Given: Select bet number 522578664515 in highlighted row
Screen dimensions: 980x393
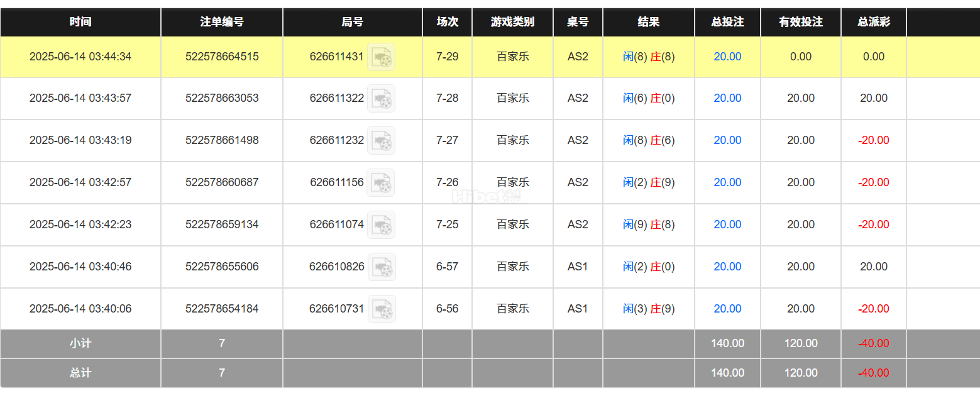Looking at the screenshot, I should click(x=221, y=57).
